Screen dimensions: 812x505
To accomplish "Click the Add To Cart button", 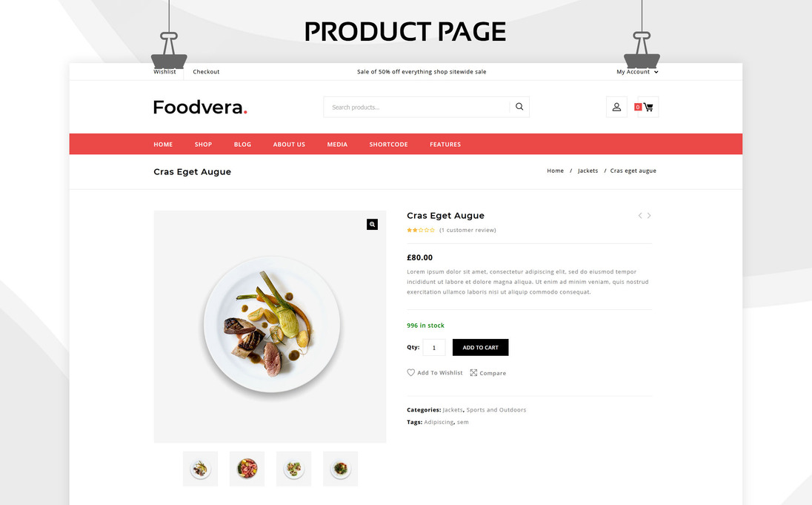I will (x=481, y=347).
